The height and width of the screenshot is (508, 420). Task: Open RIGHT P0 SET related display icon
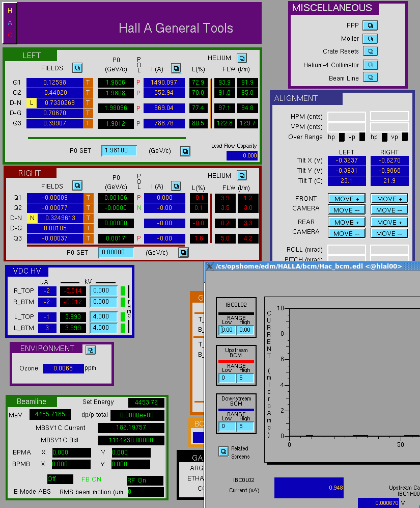pos(184,252)
